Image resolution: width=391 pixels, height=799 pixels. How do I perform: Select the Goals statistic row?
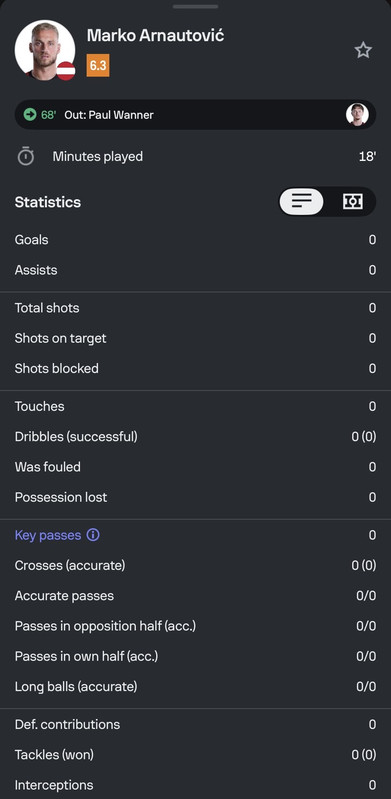[x=195, y=239]
